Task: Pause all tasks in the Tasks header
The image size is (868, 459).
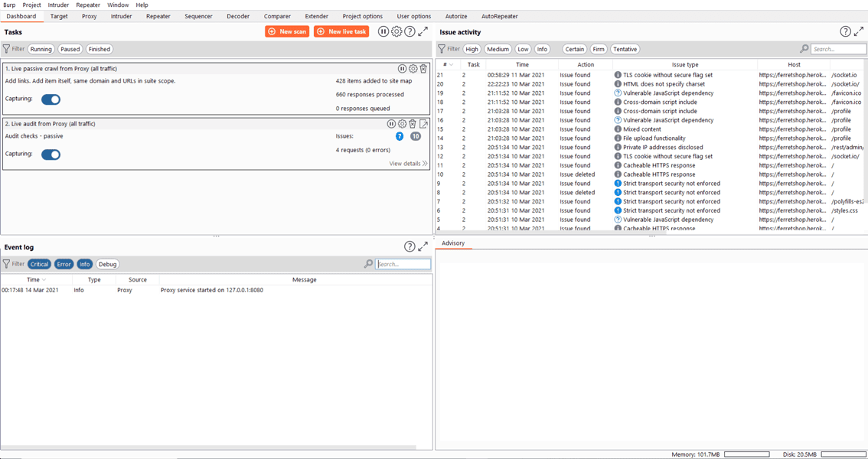Action: [x=383, y=31]
